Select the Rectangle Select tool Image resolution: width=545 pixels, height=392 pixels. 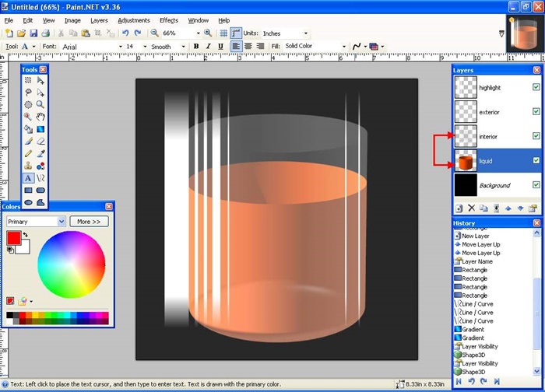pos(28,80)
